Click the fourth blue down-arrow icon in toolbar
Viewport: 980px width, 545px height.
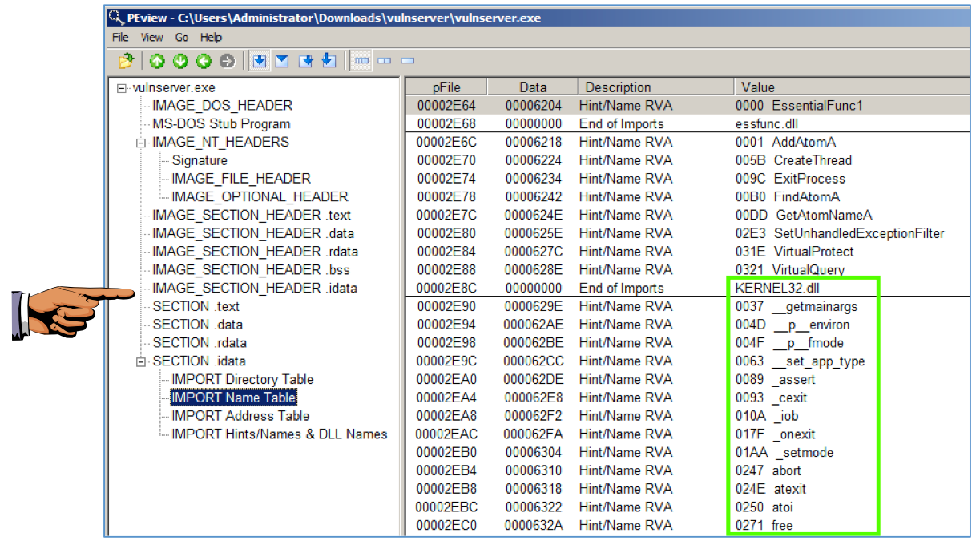(x=329, y=61)
